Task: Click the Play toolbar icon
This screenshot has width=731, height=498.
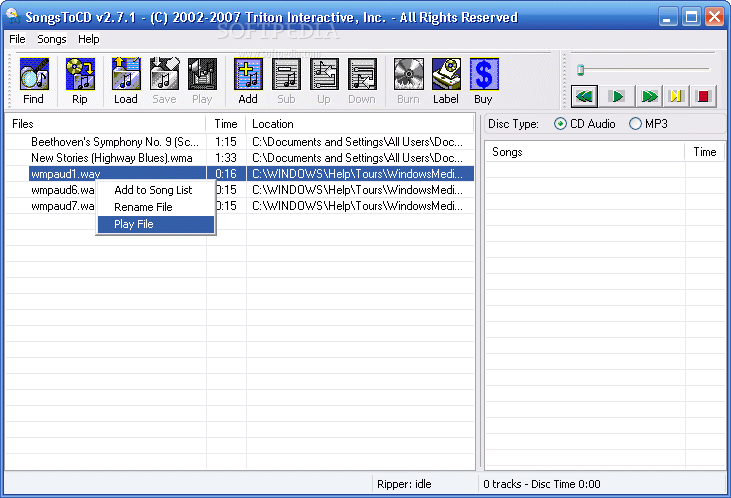Action: [202, 81]
